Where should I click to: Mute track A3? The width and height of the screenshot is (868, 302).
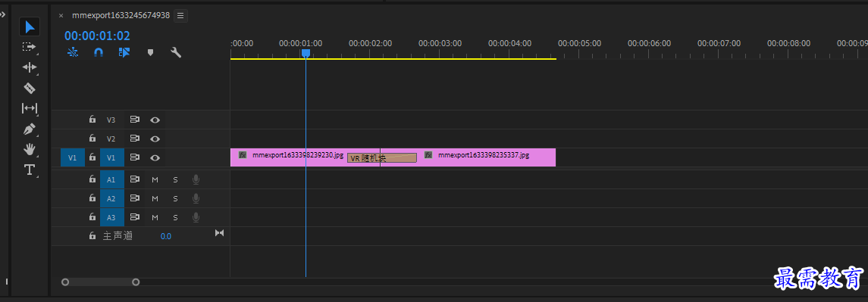point(155,216)
